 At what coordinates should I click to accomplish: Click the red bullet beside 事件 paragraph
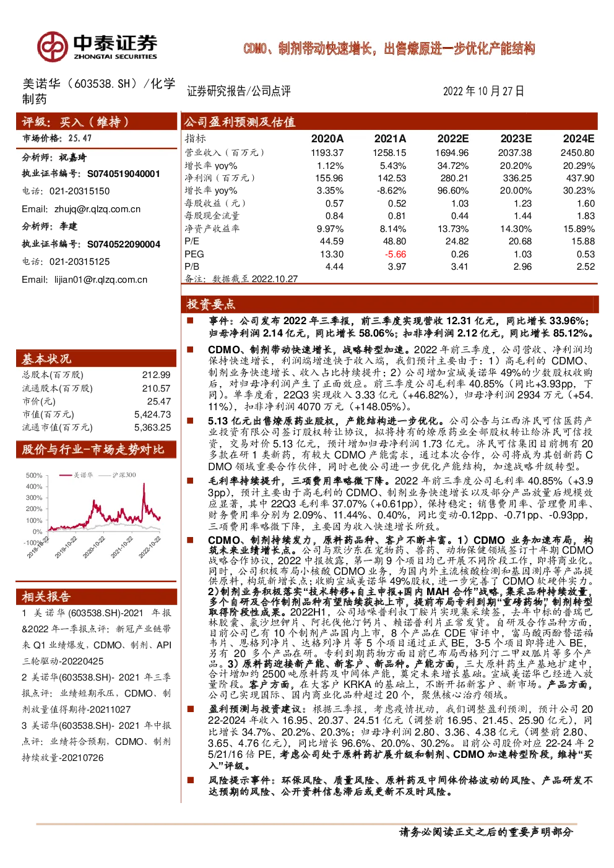pyautogui.click(x=190, y=320)
